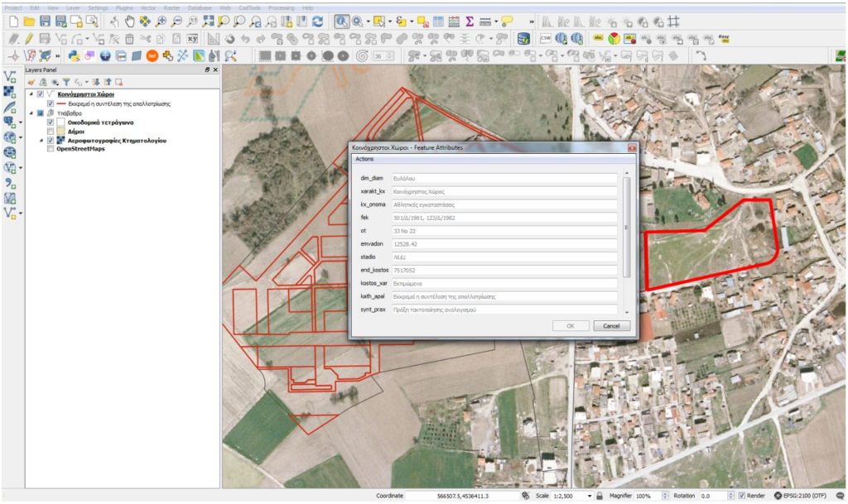Click the Coordinate input field
The height and width of the screenshot is (504, 848).
click(x=462, y=496)
